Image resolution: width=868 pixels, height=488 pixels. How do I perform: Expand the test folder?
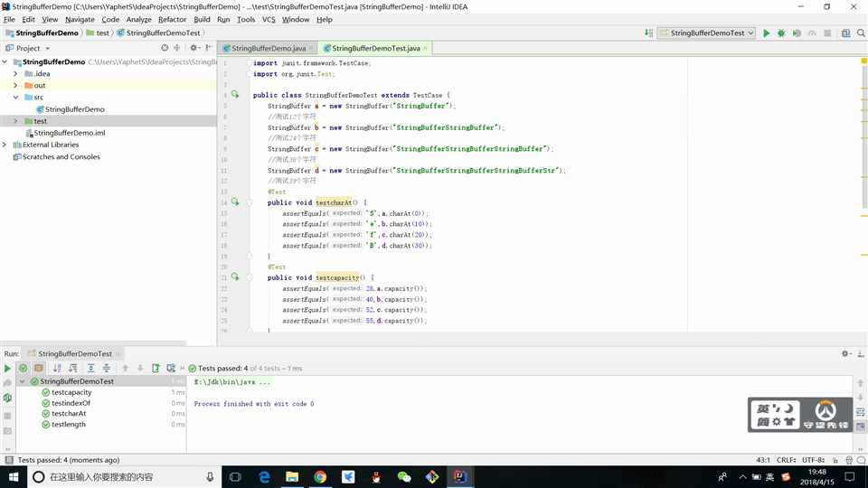coord(15,120)
